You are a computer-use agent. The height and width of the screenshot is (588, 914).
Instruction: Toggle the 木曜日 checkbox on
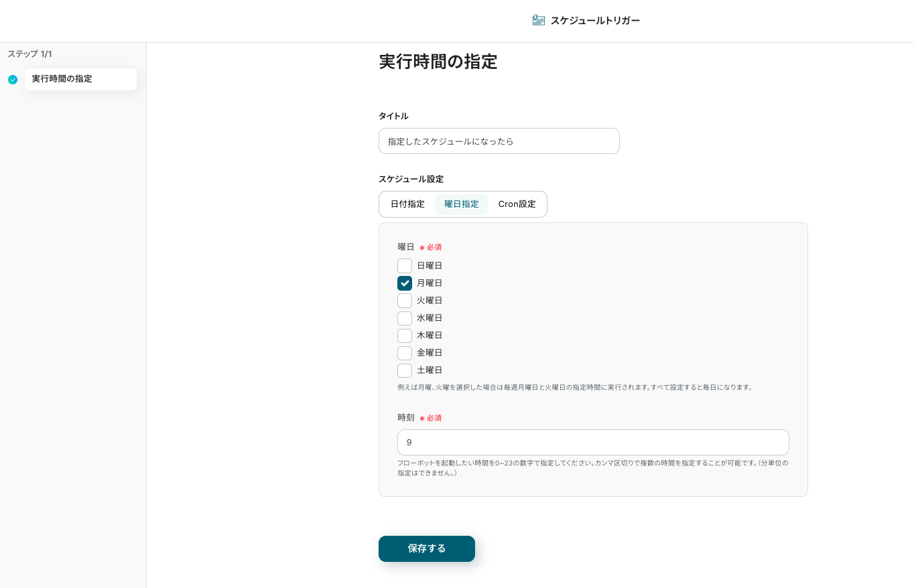405,336
